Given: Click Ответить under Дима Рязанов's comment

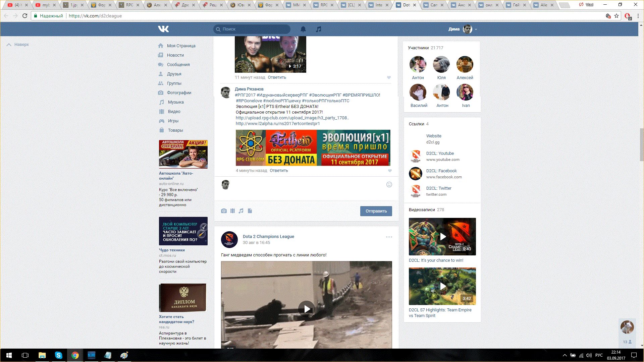Looking at the screenshot, I should pyautogui.click(x=279, y=171).
